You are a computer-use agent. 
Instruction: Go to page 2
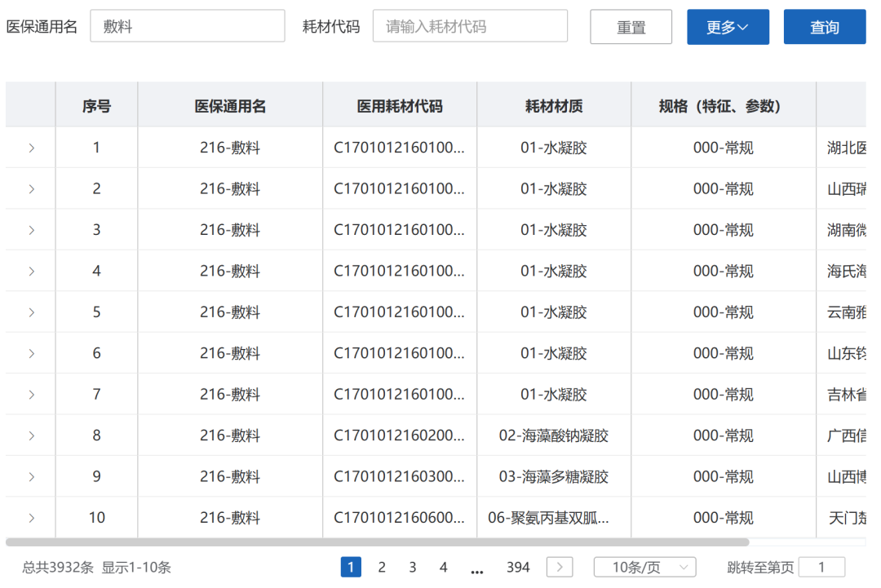tap(382, 568)
